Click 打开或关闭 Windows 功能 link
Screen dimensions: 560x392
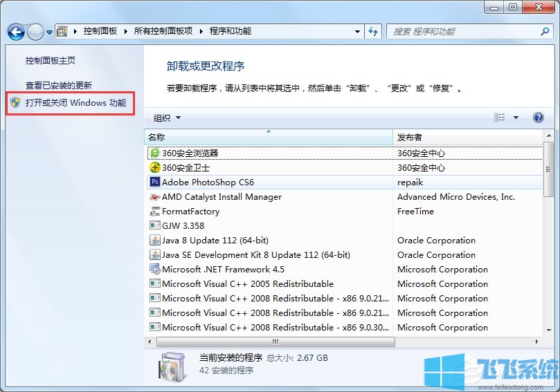click(x=75, y=103)
